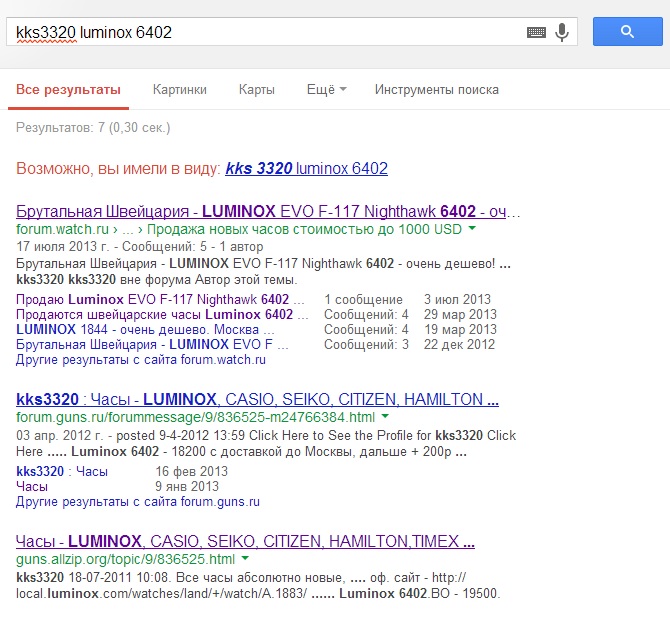This screenshot has width=670, height=621.
Task: Click the blue search magnifier button
Action: 627,32
